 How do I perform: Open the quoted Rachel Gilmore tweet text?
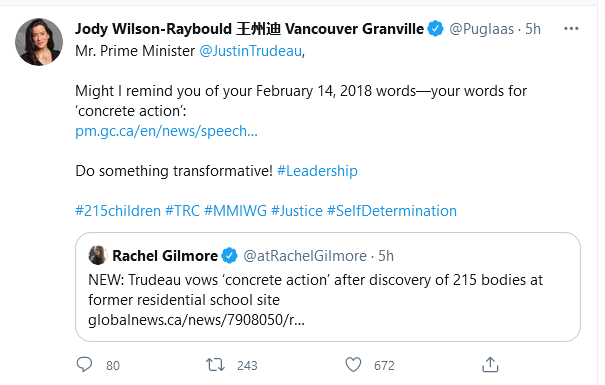click(x=315, y=290)
